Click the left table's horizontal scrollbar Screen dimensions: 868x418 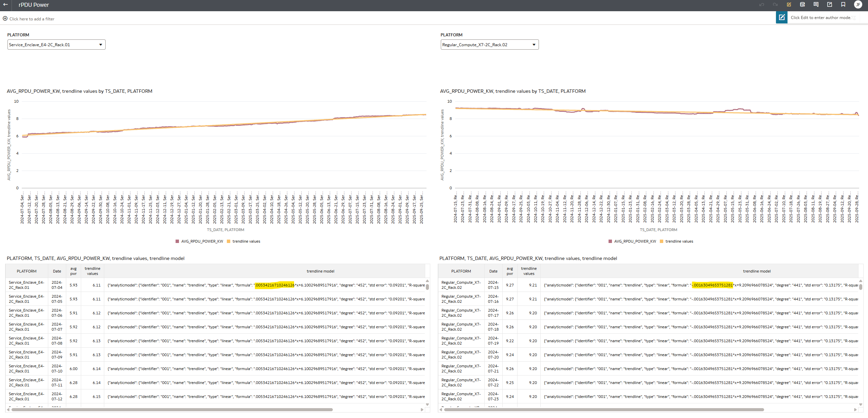[x=172, y=410]
